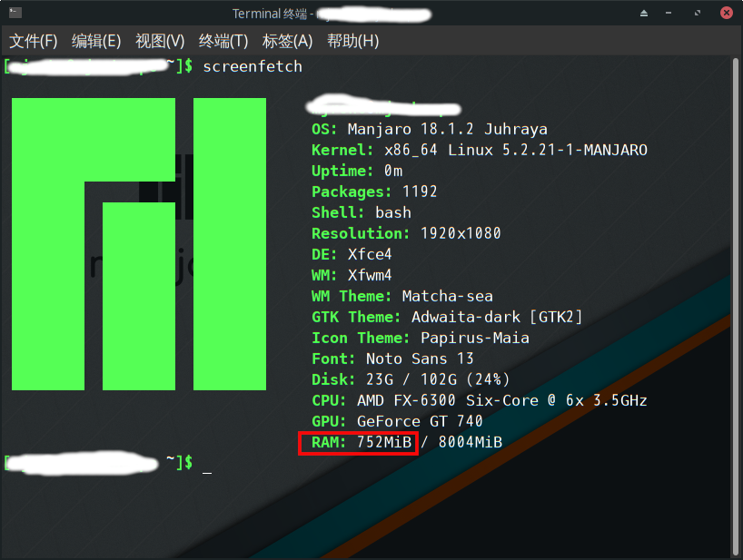This screenshot has height=560, width=743.
Task: Click the Resolution value 1920x1080
Action: (461, 233)
